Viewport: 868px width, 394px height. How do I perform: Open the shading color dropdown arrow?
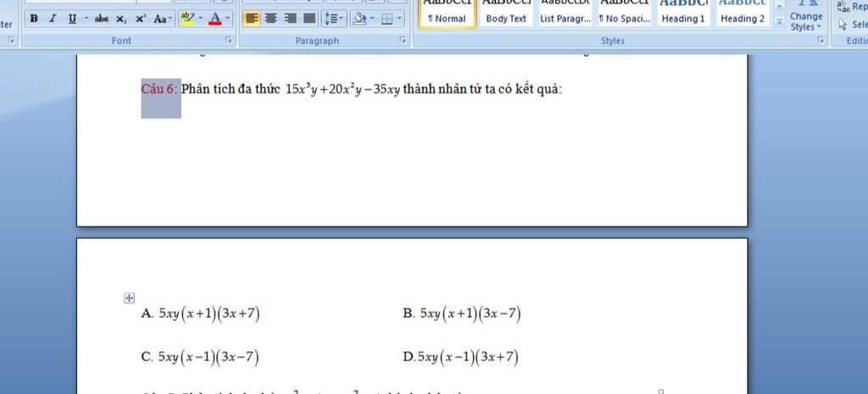372,19
